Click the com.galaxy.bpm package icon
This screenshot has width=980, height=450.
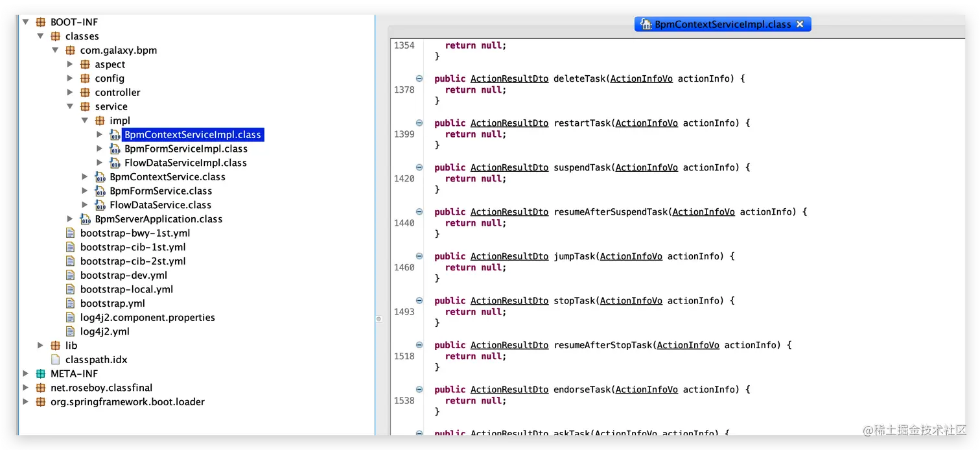tap(71, 51)
